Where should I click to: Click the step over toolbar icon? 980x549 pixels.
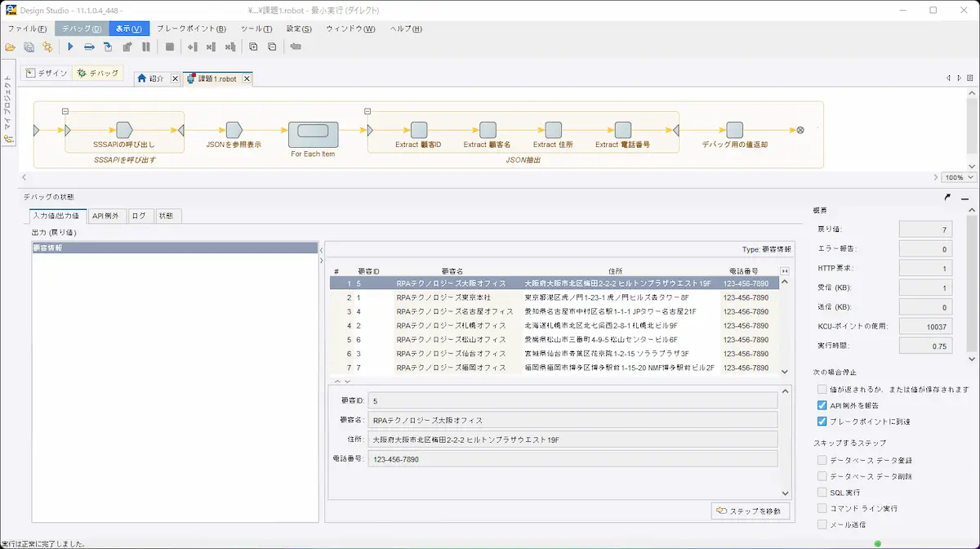89,47
